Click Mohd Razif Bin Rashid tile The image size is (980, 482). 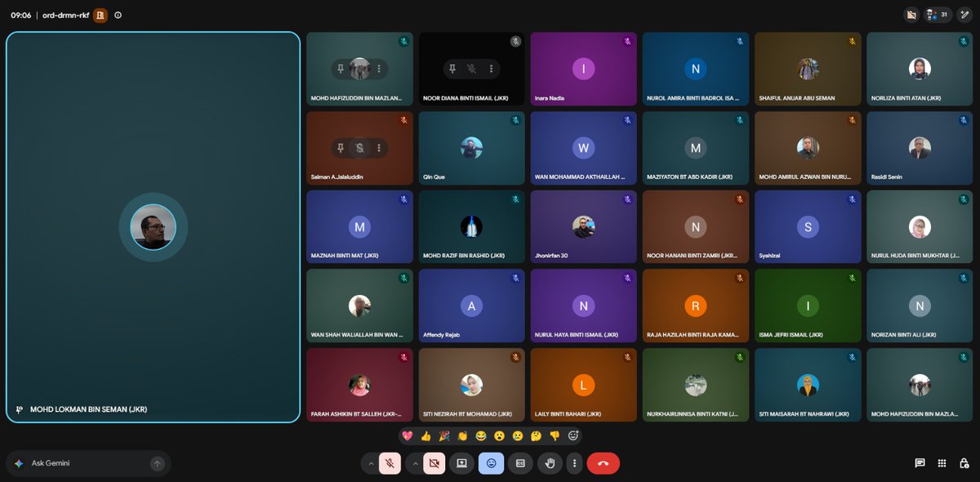click(471, 227)
